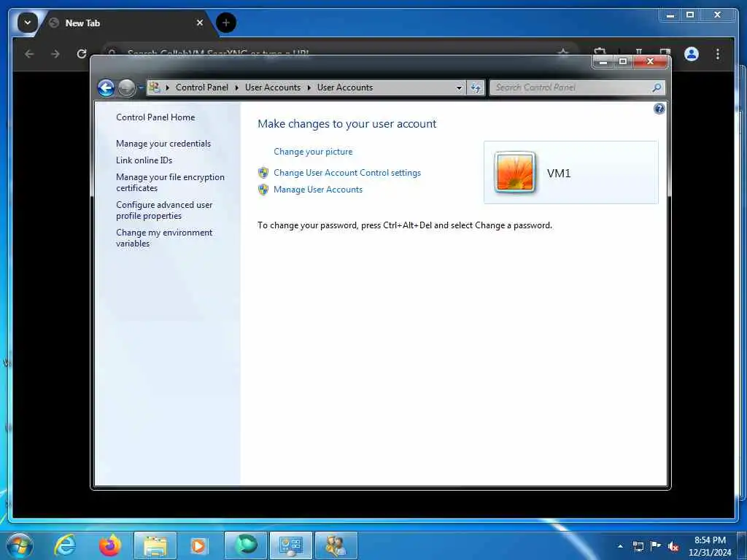Click the browser new tab plus button
747x560 pixels.
(226, 23)
